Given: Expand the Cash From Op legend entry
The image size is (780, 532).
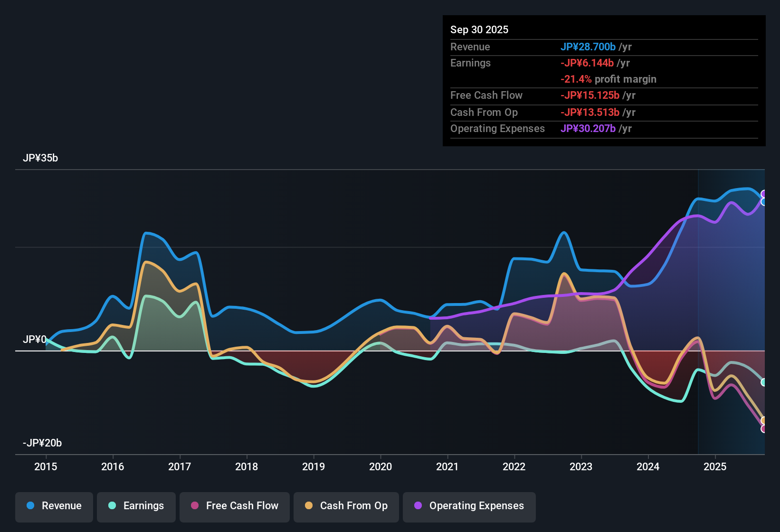Looking at the screenshot, I should [x=346, y=506].
